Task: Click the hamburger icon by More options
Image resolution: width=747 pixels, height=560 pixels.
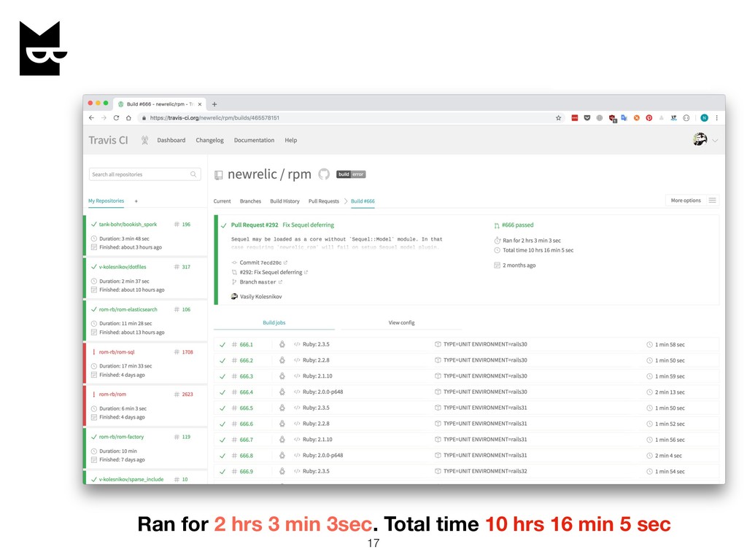Action: tap(712, 201)
